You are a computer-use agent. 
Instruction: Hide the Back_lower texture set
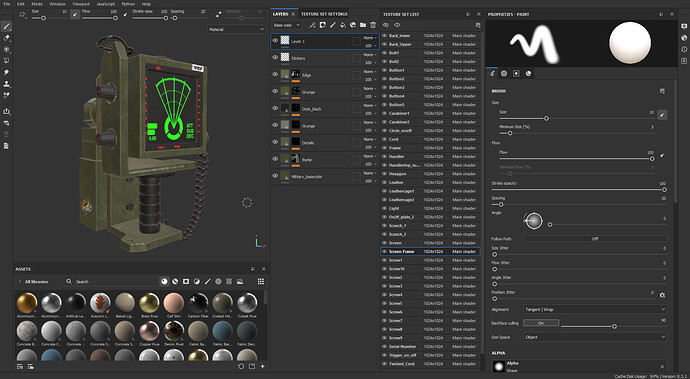point(384,36)
